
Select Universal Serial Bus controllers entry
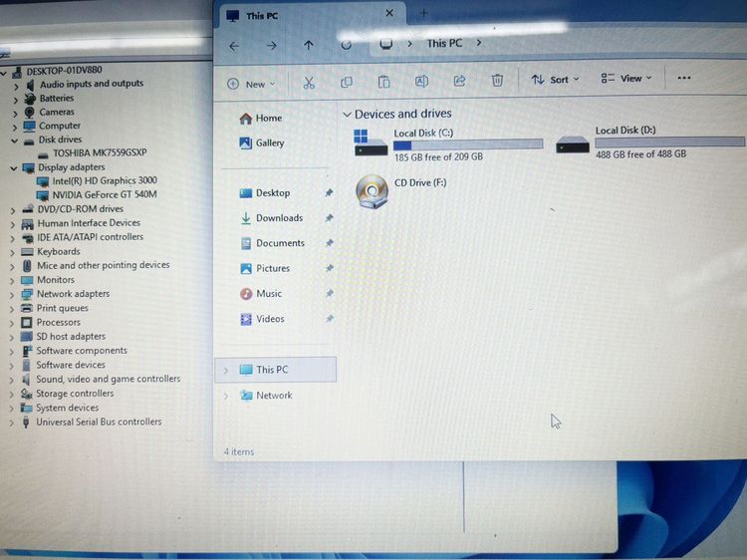99,421
